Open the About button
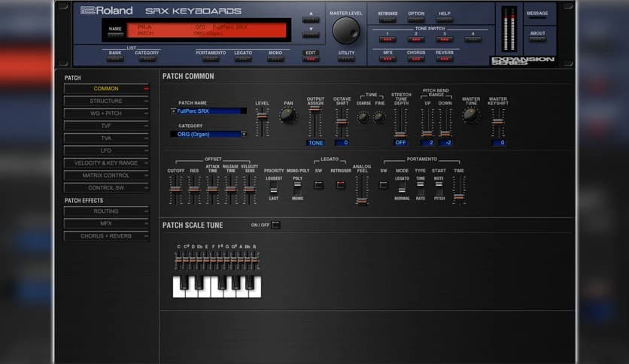 [x=537, y=39]
